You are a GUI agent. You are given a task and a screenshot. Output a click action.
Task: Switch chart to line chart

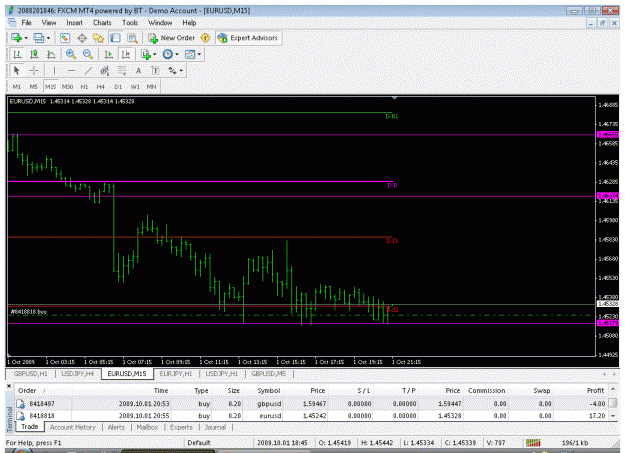coord(51,54)
